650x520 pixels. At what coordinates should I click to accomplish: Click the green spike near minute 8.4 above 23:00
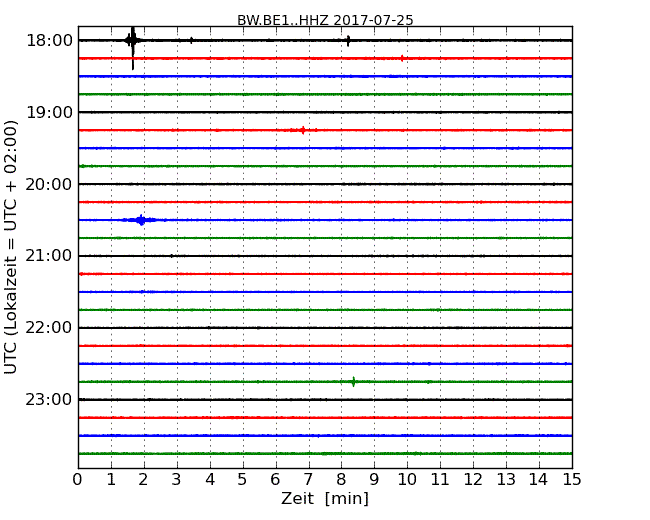click(x=353, y=381)
